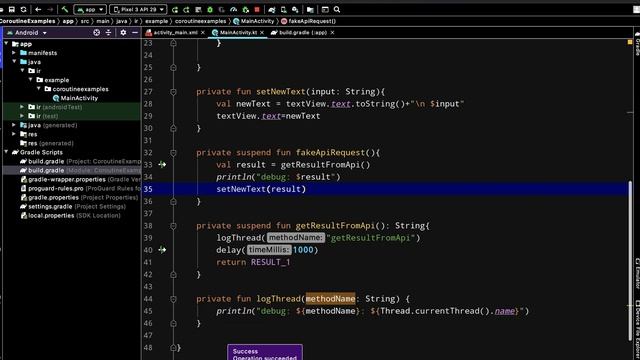The height and width of the screenshot is (360, 640).
Task: Click the Profile app gauge icon
Action: coord(233,9)
